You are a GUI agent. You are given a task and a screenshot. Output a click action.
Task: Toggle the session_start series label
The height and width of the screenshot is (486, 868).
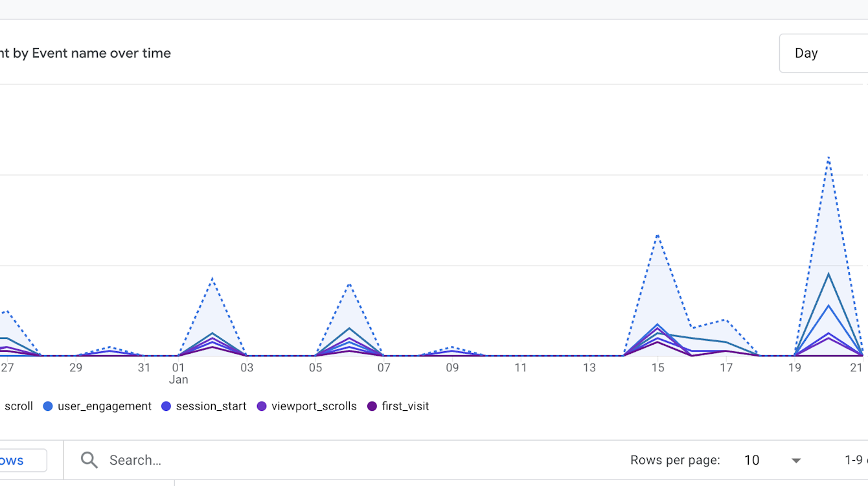point(211,406)
